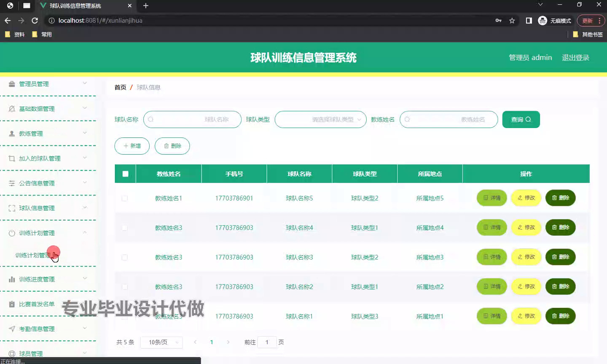The image size is (607, 364).
Task: Reload the page with browser refresh icon
Action: pyautogui.click(x=35, y=20)
